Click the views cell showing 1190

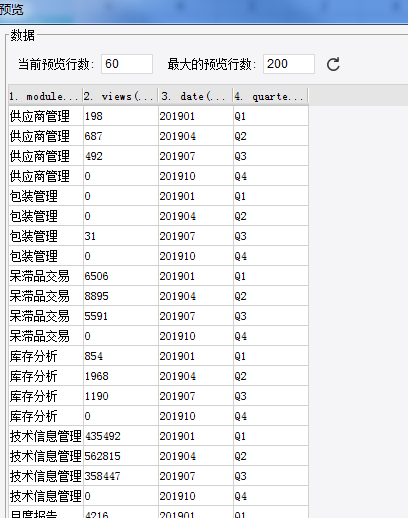coord(121,396)
